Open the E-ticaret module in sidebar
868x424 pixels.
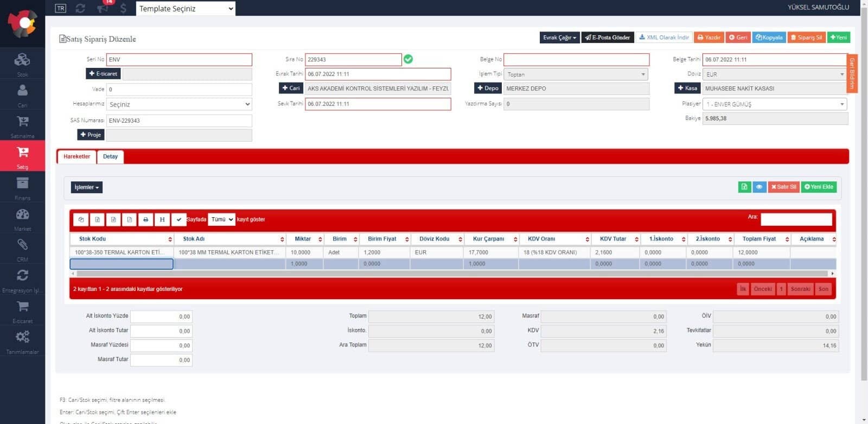[x=22, y=311]
